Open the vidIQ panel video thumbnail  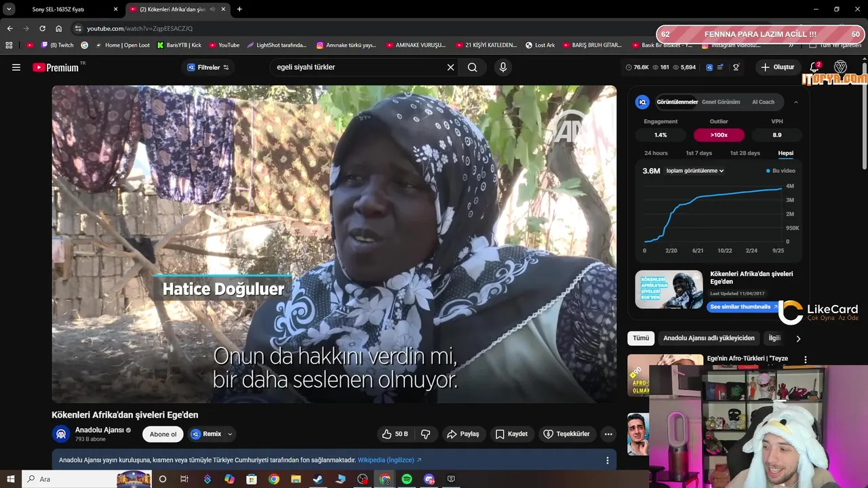tap(669, 289)
